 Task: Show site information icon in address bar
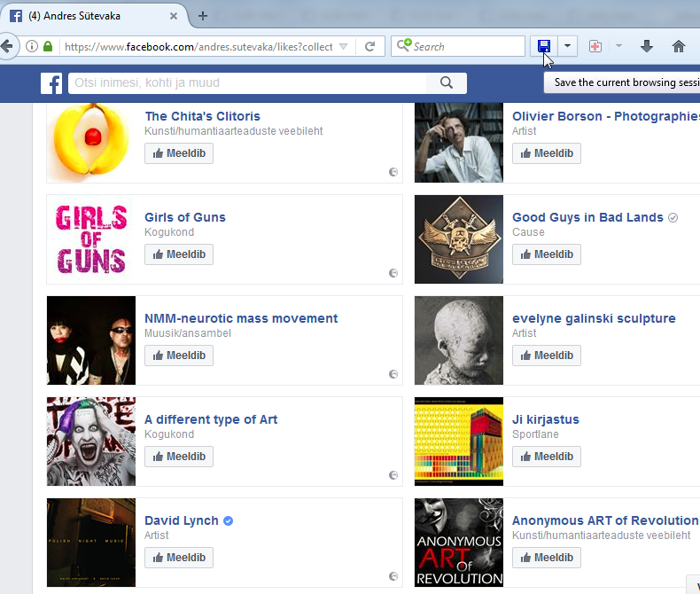click(32, 46)
